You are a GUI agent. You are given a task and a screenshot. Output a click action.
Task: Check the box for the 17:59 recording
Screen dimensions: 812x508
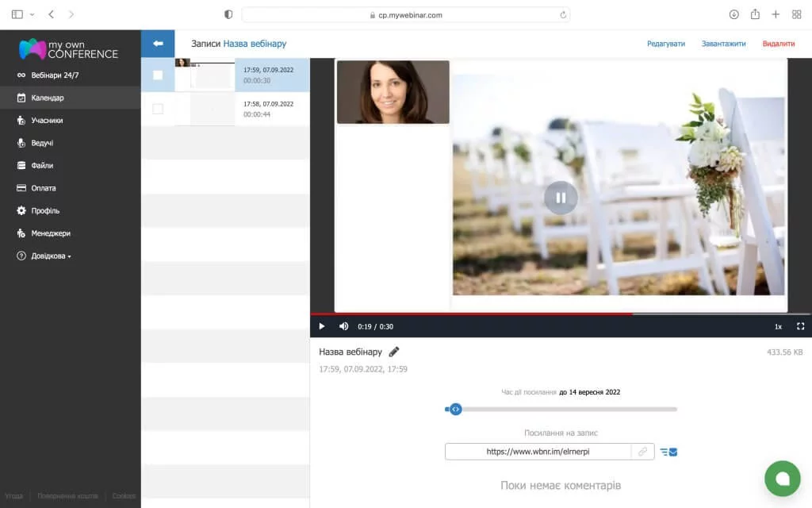click(x=158, y=75)
